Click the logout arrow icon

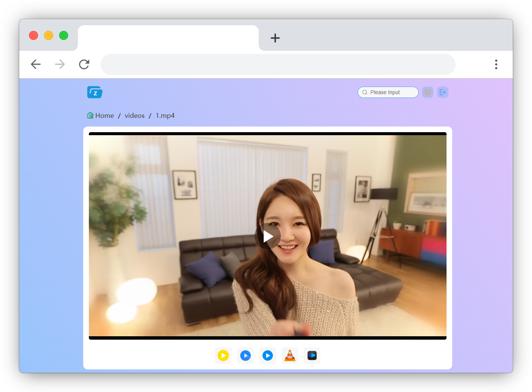click(x=443, y=92)
